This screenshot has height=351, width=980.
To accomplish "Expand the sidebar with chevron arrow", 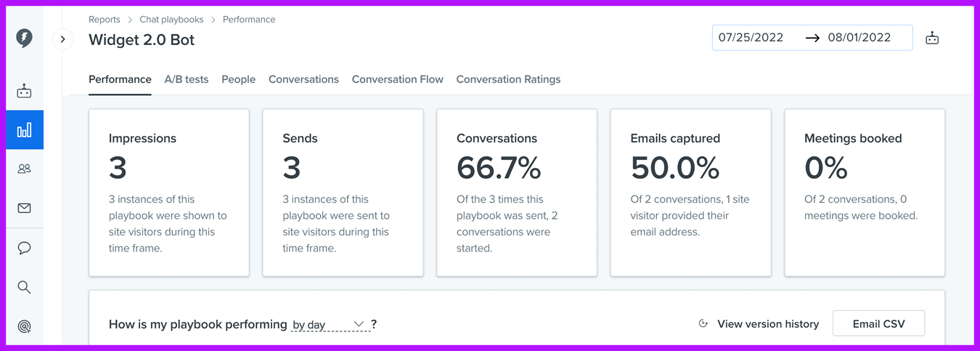I will 63,39.
